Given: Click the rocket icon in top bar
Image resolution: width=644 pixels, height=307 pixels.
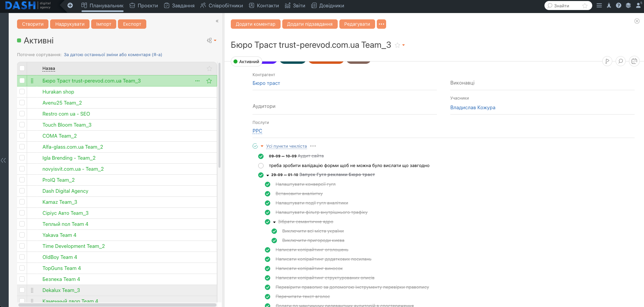Looking at the screenshot, I should click(x=609, y=5).
